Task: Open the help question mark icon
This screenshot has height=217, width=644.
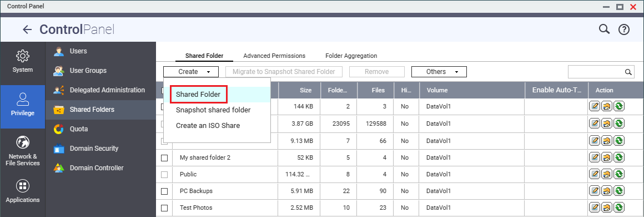Action: click(x=624, y=29)
